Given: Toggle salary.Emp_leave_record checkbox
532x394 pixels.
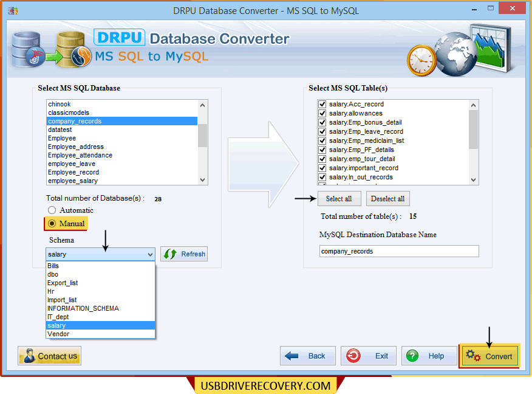Looking at the screenshot, I should tap(322, 132).
